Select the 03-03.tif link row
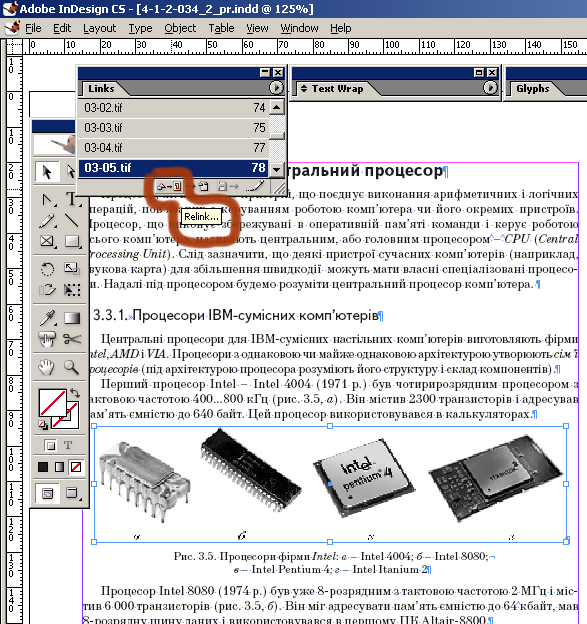 point(173,128)
